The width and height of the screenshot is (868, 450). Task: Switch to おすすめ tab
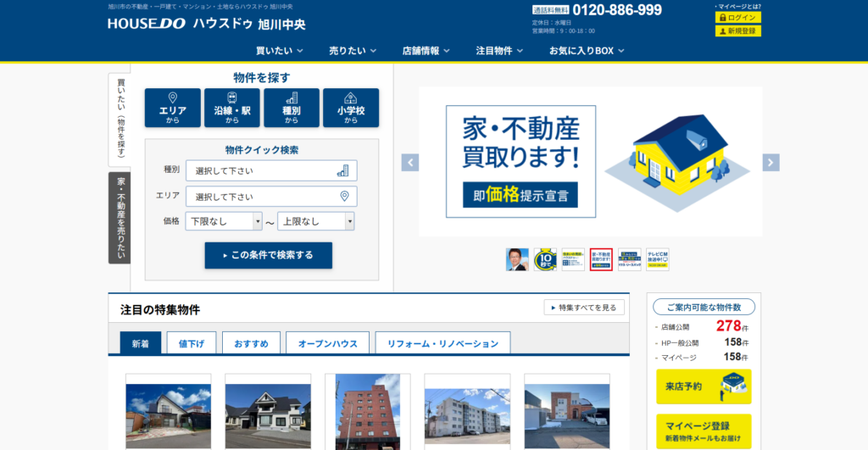[251, 343]
